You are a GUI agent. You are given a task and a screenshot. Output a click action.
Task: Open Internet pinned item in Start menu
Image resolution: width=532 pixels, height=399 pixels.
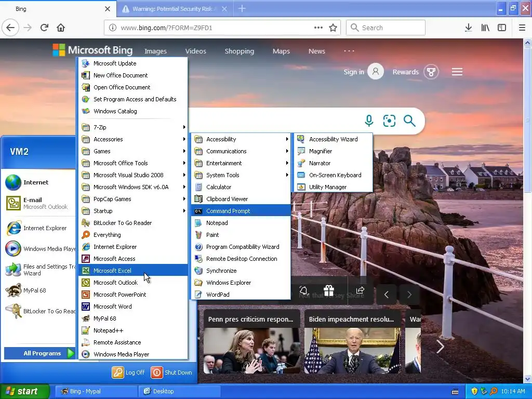point(38,182)
